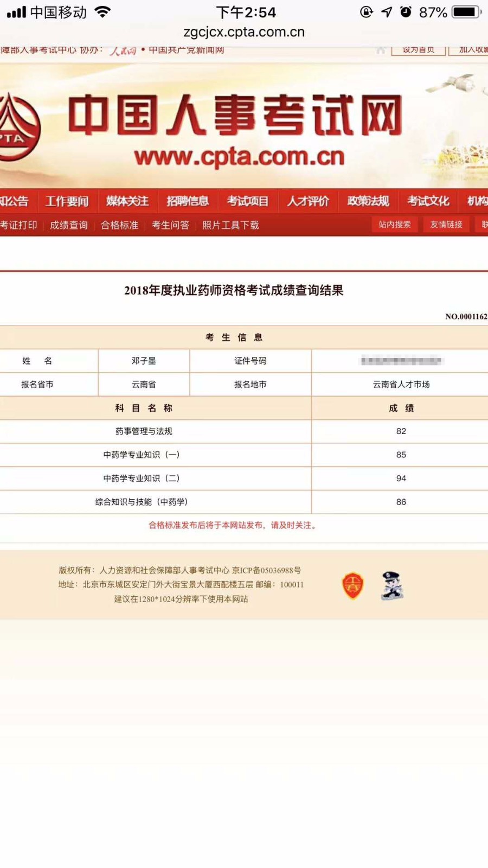The image size is (488, 868).
Task: Click the 站内搜索 button
Action: (x=395, y=225)
